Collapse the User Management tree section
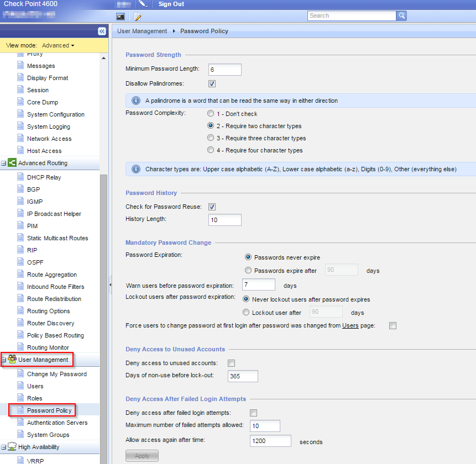This screenshot has width=476, height=464. (x=4, y=360)
